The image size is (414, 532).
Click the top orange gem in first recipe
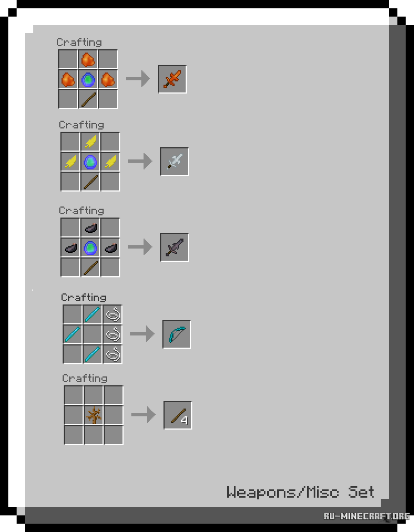[x=88, y=60]
